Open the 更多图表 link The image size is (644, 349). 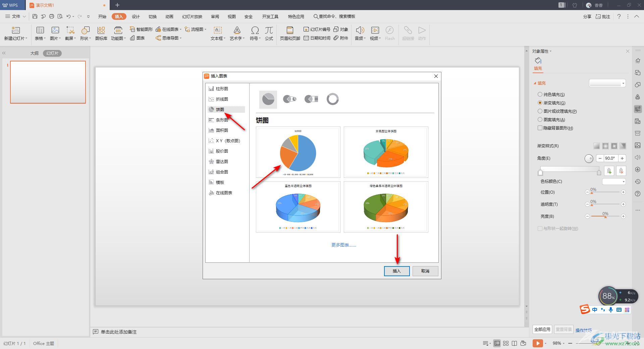pos(344,245)
